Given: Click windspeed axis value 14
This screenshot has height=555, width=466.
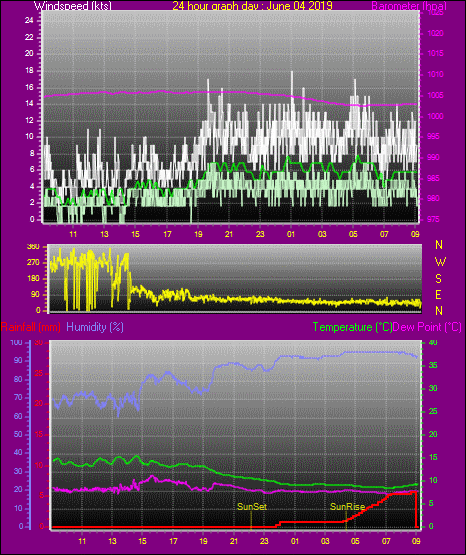Looking at the screenshot, I should click(x=29, y=104).
